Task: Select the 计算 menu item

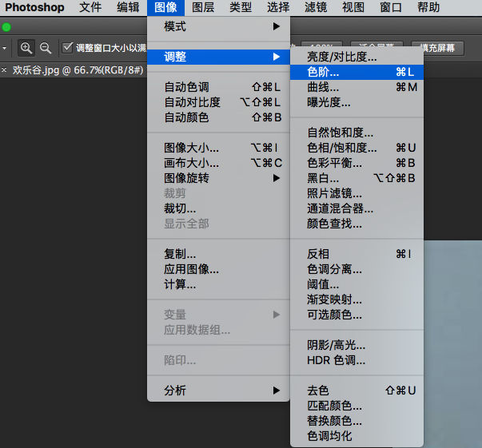Action: pos(218,284)
